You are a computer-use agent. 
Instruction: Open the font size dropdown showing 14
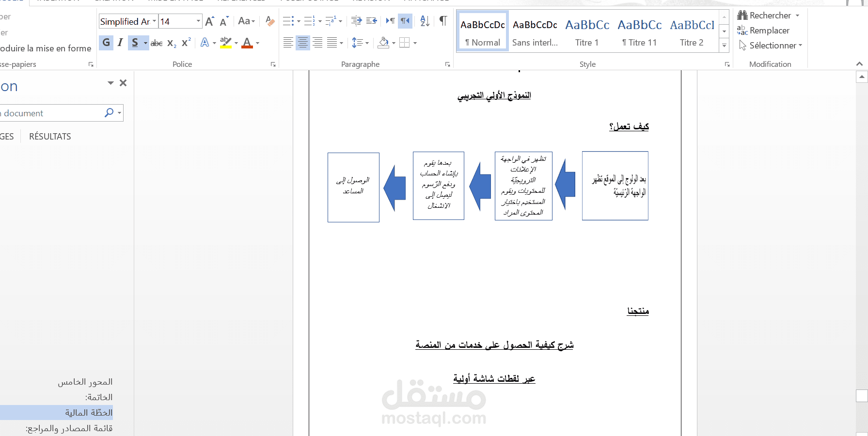tap(198, 21)
